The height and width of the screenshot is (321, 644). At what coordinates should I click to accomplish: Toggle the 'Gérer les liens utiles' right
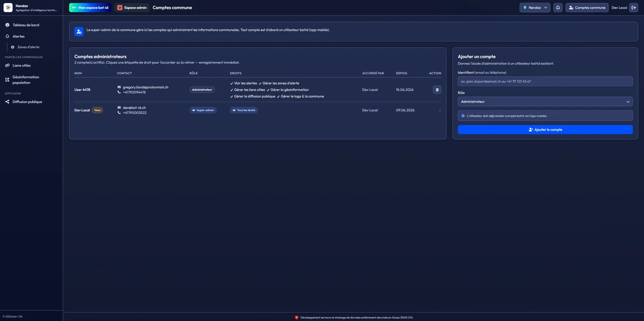248,90
